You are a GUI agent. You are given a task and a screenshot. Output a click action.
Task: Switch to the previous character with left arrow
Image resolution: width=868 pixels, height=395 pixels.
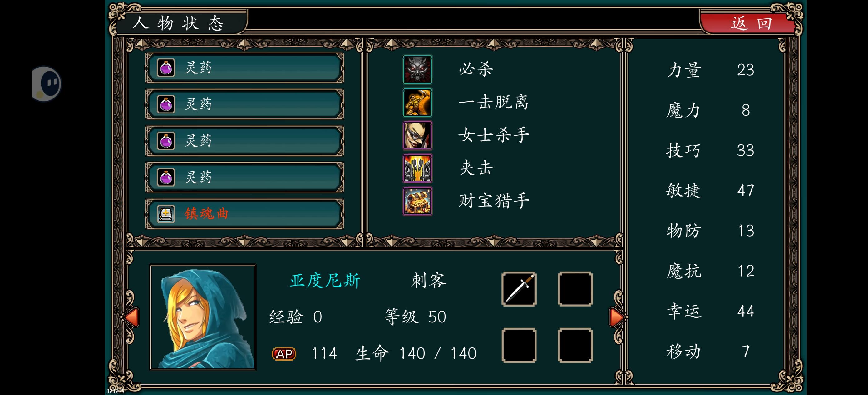(x=131, y=317)
